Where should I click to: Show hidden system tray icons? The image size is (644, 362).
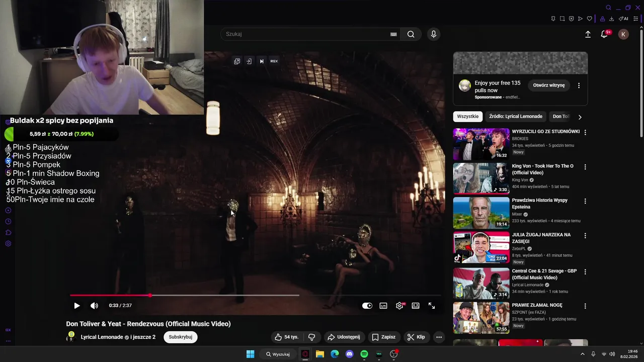(583, 354)
